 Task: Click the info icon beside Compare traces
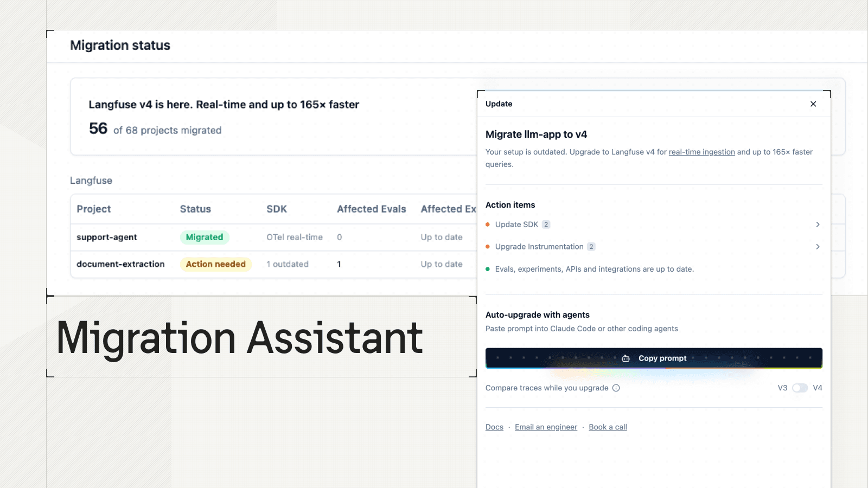(616, 388)
